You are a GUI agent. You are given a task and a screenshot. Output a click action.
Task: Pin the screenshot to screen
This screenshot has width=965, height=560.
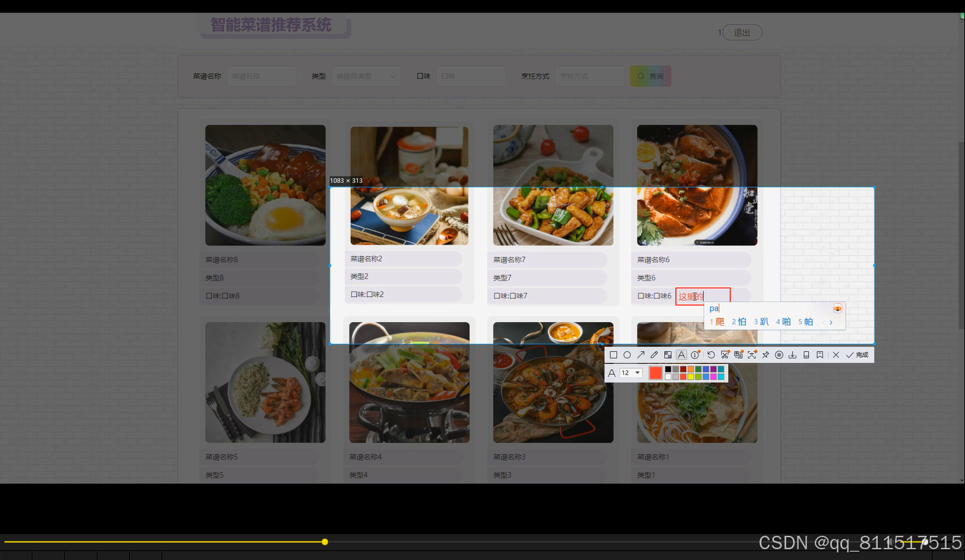[765, 354]
